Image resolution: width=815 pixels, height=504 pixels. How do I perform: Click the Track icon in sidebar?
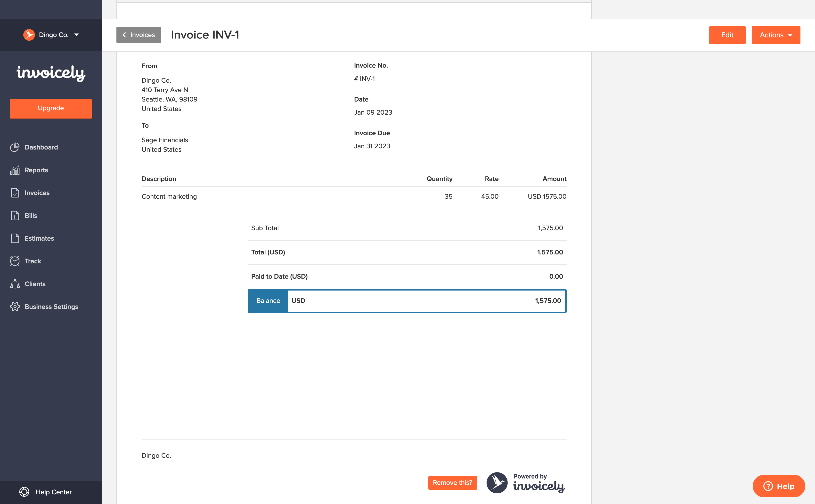[x=16, y=261]
